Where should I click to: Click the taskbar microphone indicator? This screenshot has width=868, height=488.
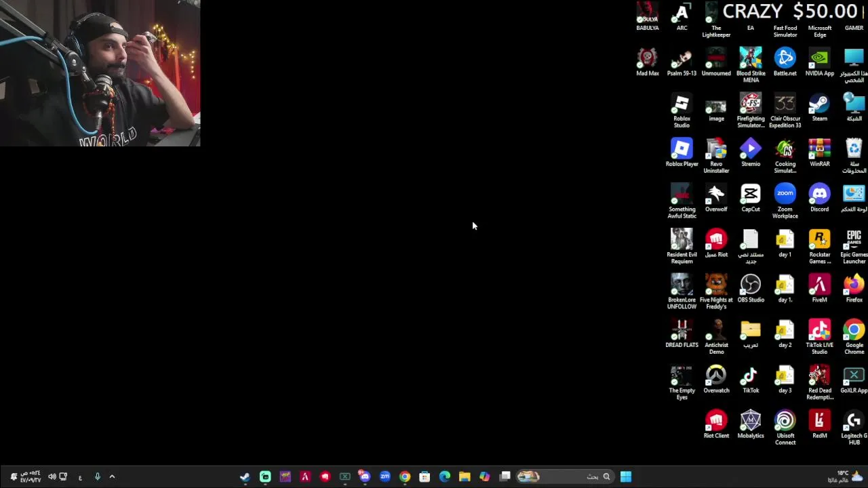pyautogui.click(x=97, y=476)
